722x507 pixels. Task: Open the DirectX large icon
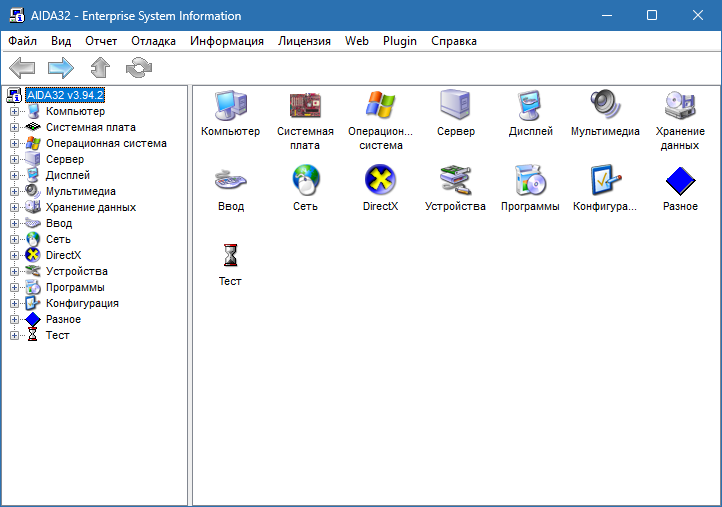380,180
